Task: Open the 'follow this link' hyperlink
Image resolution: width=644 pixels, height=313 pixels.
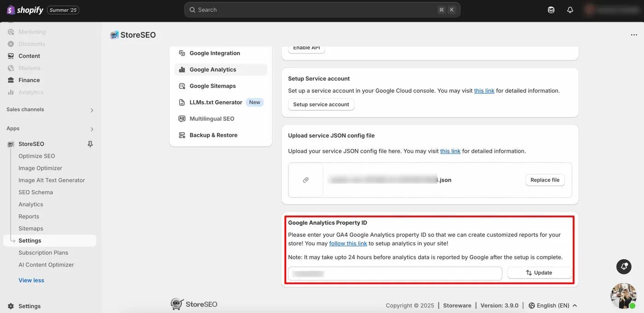Action: (x=348, y=244)
